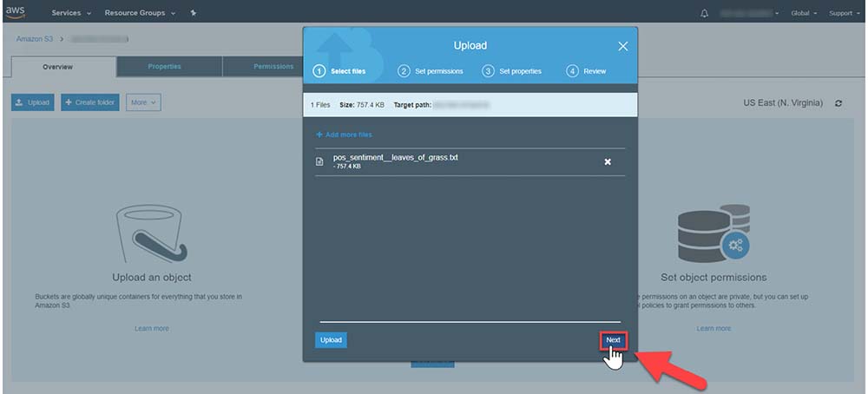This screenshot has height=394, width=868.
Task: Click Learn more under Set object permissions
Action: pos(713,329)
